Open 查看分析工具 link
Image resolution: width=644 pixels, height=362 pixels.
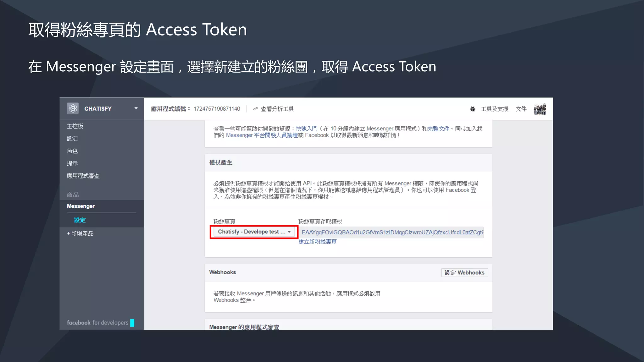click(x=277, y=109)
